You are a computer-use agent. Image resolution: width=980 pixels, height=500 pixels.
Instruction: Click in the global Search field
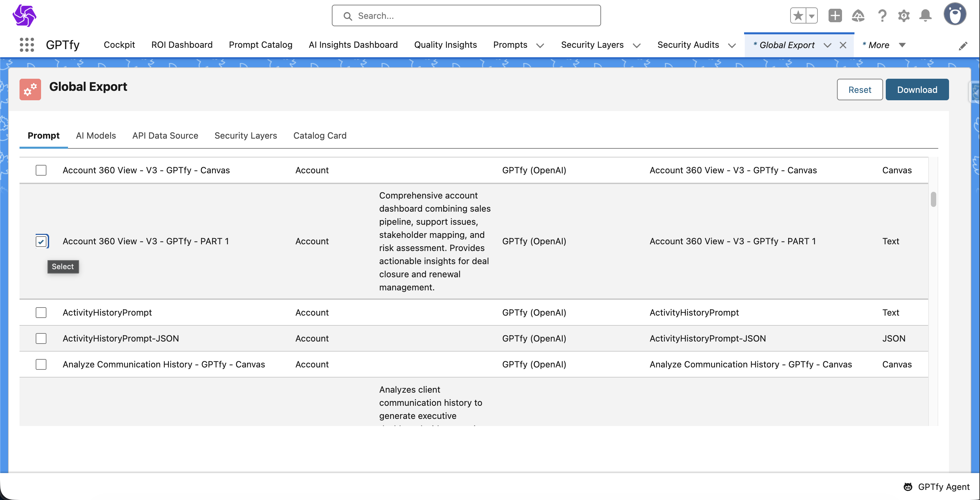point(466,16)
